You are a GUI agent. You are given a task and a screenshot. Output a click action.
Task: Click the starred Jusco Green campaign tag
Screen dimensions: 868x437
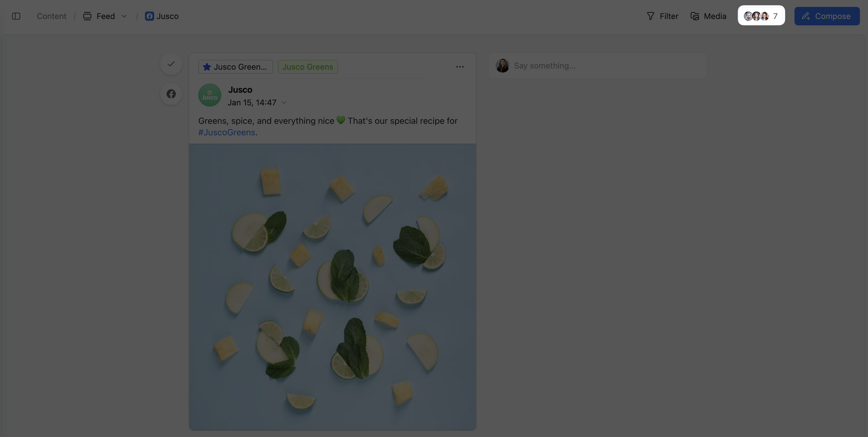pyautogui.click(x=235, y=67)
